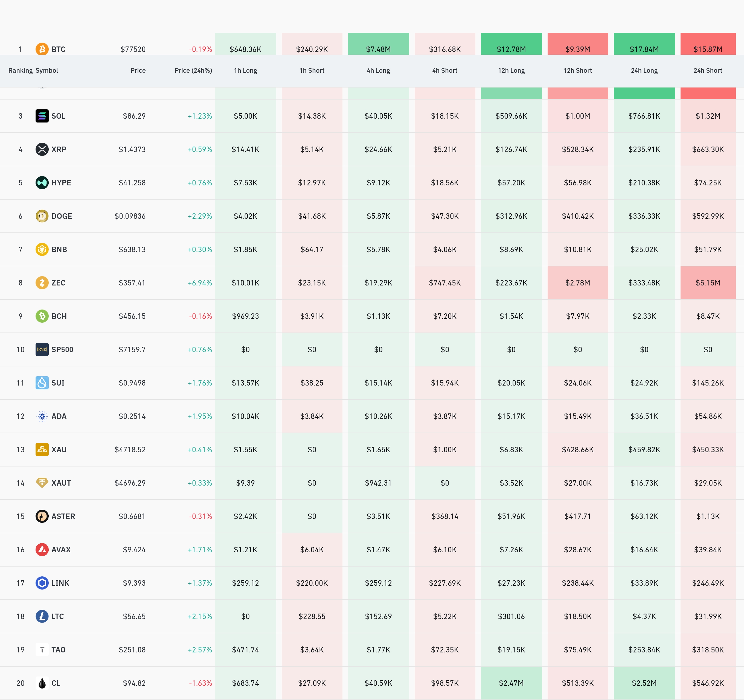Click the CL crude oil drop icon
The height and width of the screenshot is (700, 744).
tap(42, 683)
